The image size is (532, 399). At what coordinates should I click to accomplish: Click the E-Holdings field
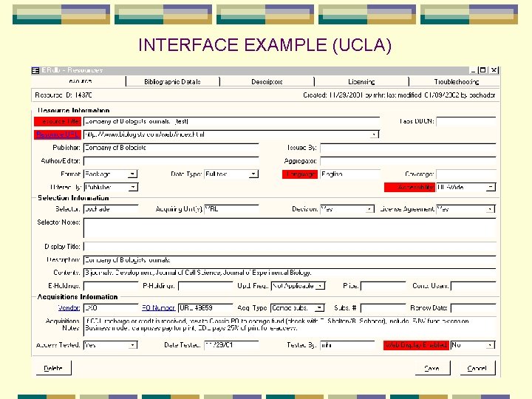(x=111, y=286)
